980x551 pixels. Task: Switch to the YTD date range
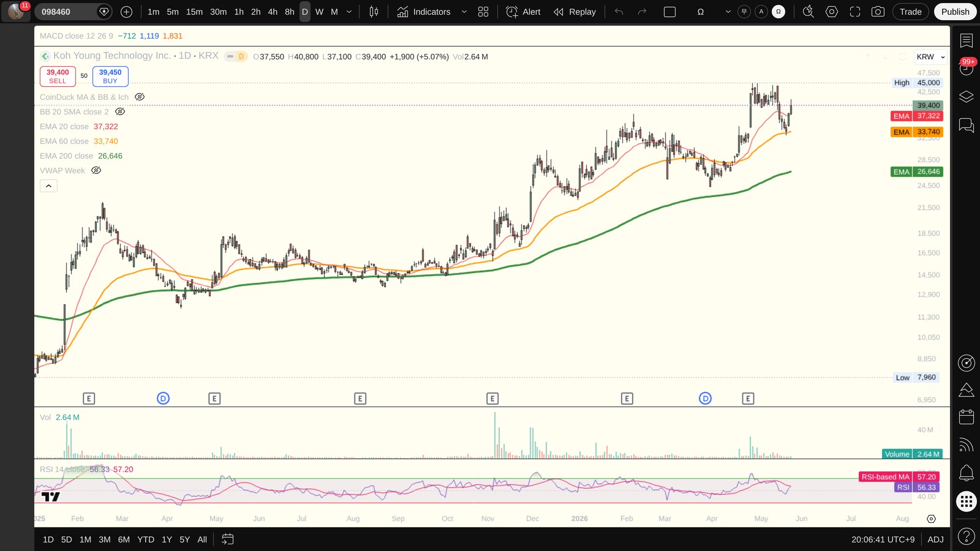point(146,539)
